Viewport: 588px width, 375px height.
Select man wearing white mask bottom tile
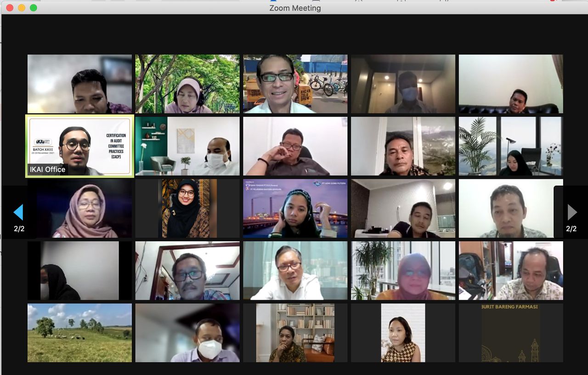tap(187, 333)
